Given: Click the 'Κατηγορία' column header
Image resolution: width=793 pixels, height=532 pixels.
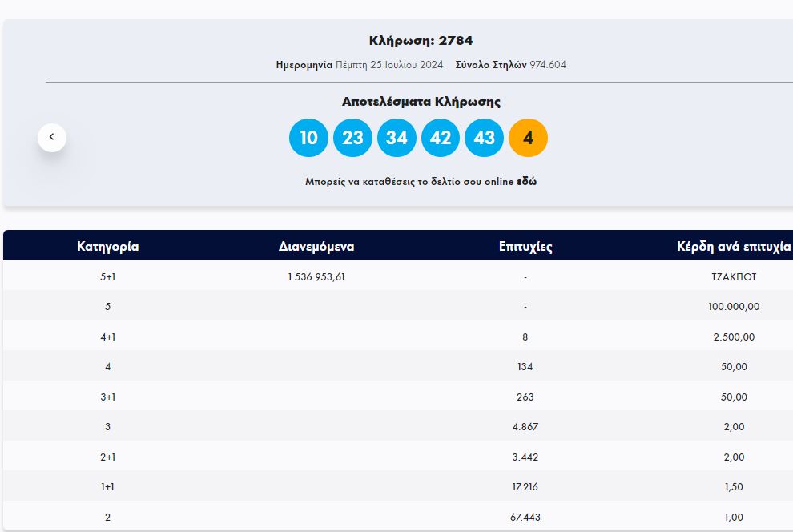Looking at the screenshot, I should tap(108, 247).
